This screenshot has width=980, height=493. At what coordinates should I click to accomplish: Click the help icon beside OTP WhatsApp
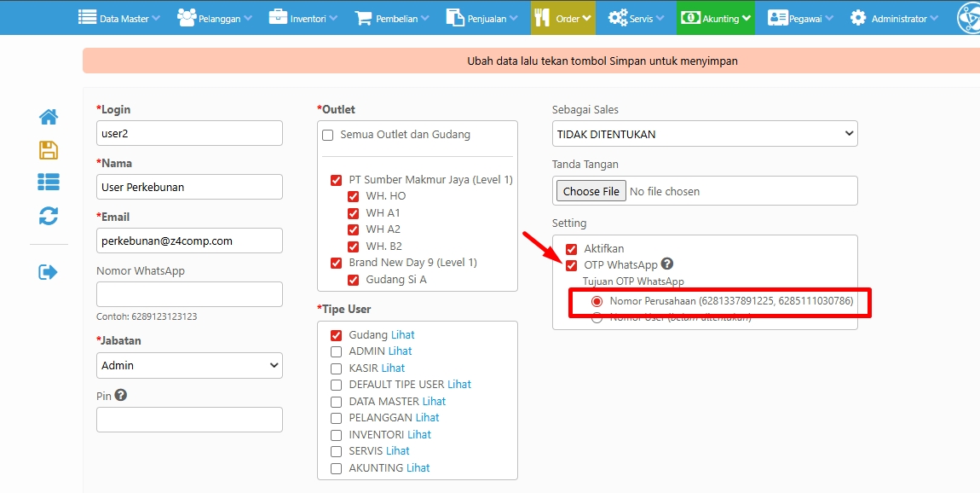pyautogui.click(x=667, y=264)
